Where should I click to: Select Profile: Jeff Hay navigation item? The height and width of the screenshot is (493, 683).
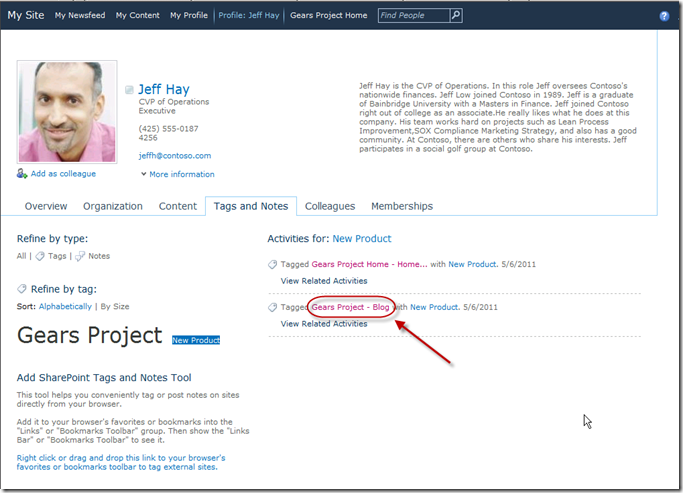click(249, 15)
